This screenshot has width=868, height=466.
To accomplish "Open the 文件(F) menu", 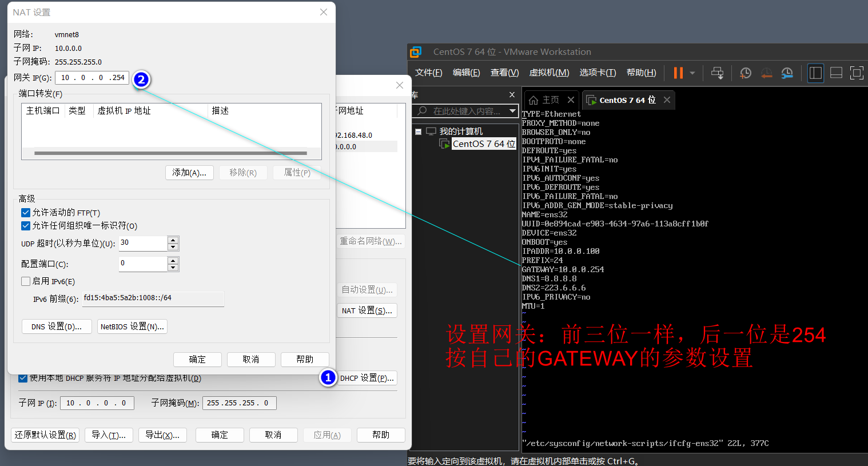I will pyautogui.click(x=428, y=73).
